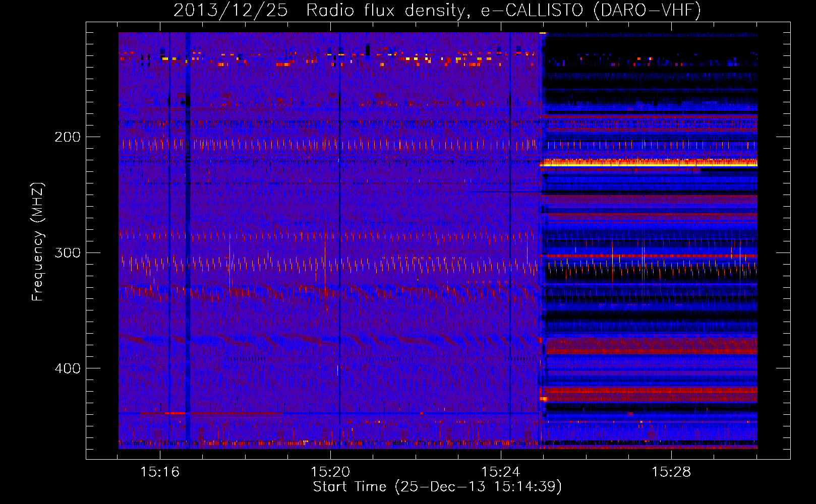The image size is (816, 504).
Task: Select the 'Start Time (25-Dec-13 15:14:39)' label
Action: 437,487
